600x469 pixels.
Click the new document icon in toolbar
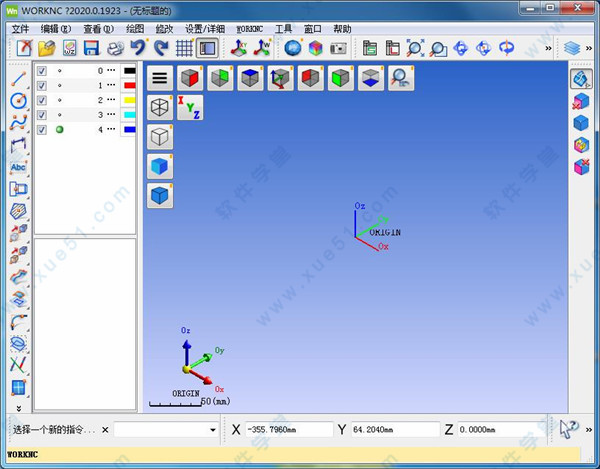(x=24, y=48)
